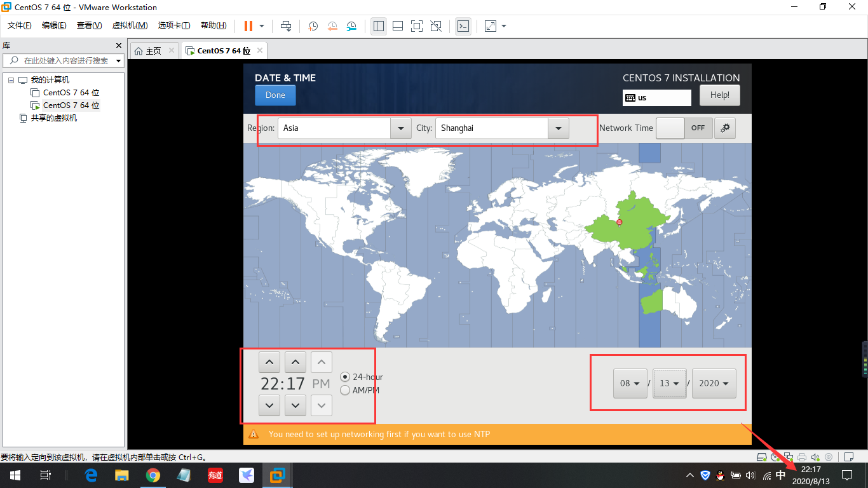Take a snapshot of the virtual machine
868x488 pixels.
click(313, 26)
